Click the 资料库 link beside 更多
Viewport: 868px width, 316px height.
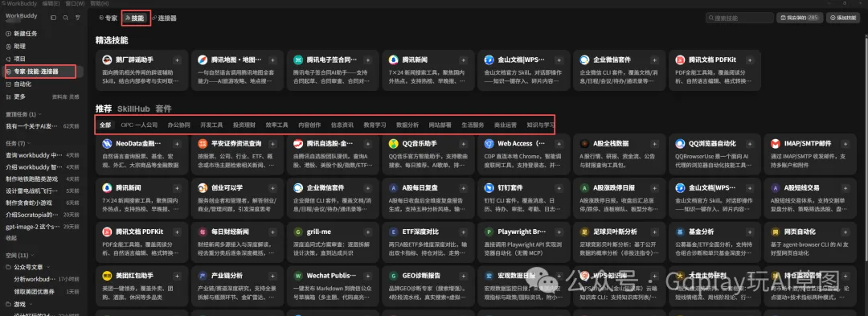pos(59,96)
